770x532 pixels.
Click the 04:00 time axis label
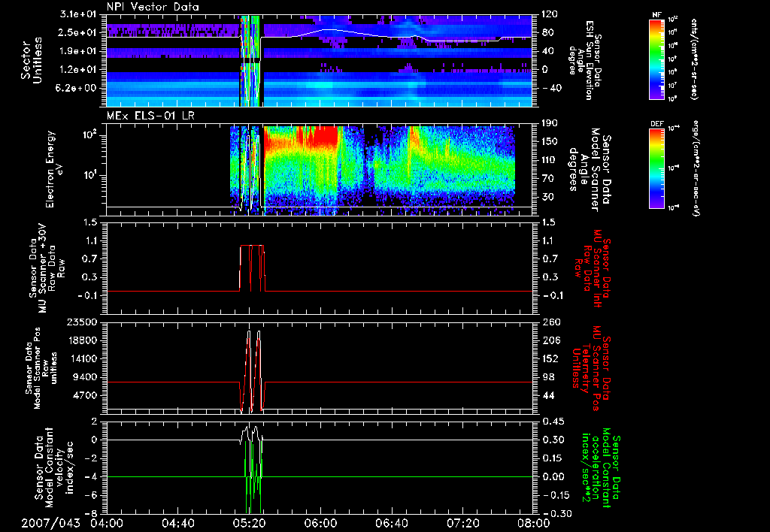107,523
